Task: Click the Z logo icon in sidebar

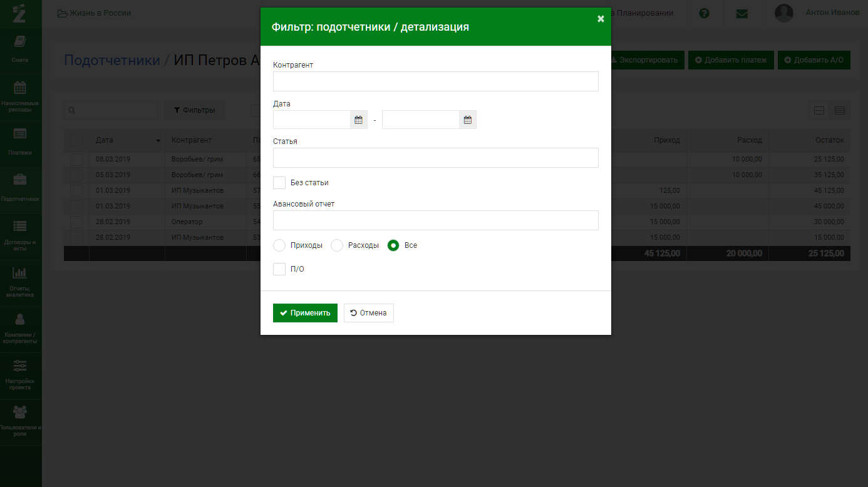Action: (19, 13)
